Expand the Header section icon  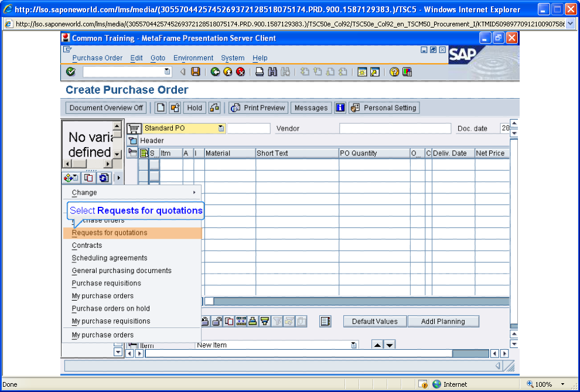click(132, 141)
